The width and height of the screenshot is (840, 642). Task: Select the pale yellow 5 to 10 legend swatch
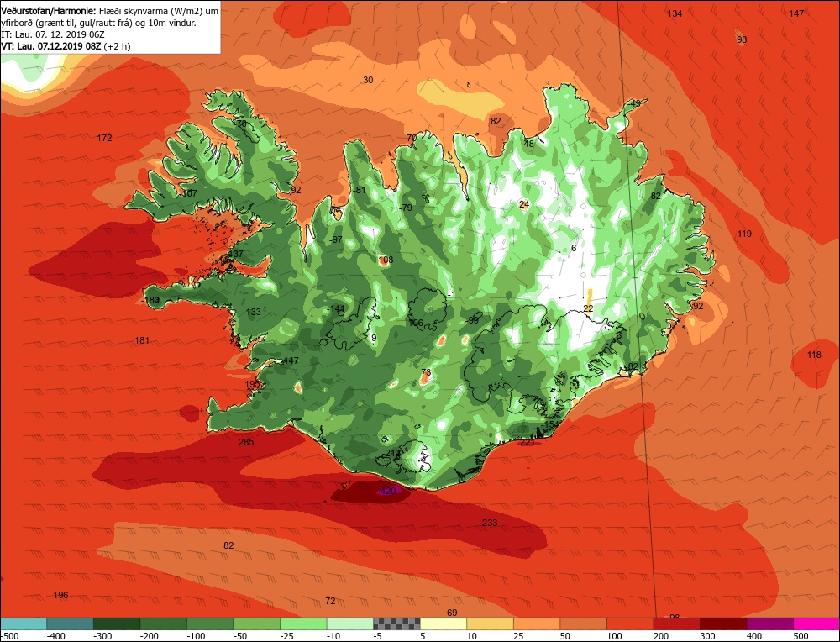point(443,624)
